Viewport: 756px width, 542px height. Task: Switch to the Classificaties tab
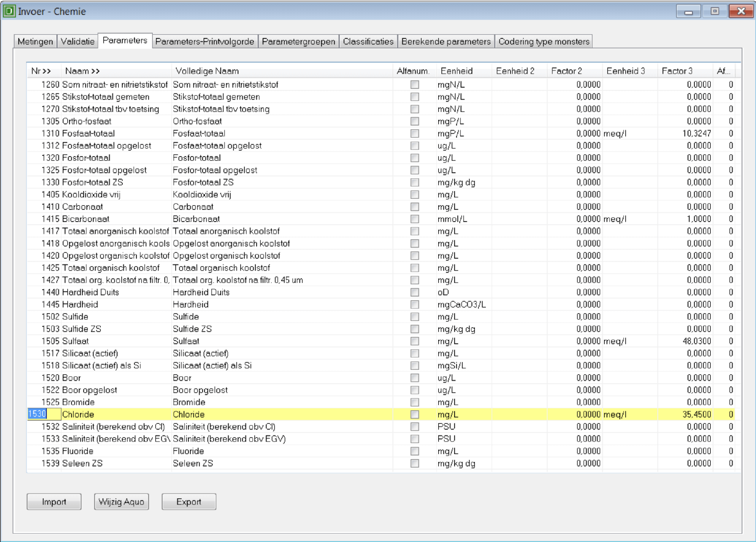(x=368, y=41)
